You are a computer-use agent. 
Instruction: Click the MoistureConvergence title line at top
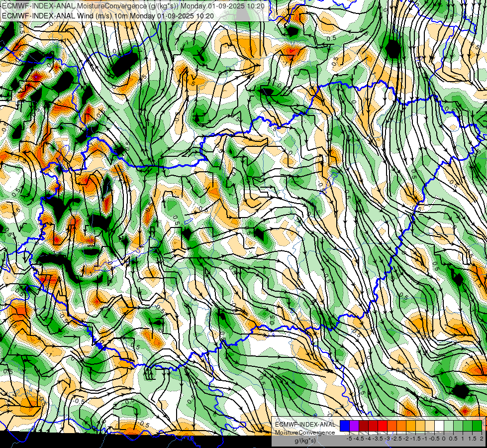point(133,6)
